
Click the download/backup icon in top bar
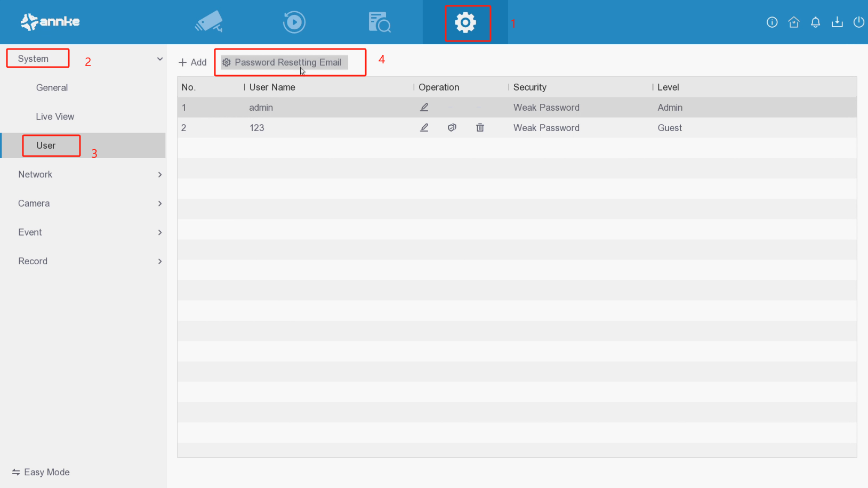[837, 22]
